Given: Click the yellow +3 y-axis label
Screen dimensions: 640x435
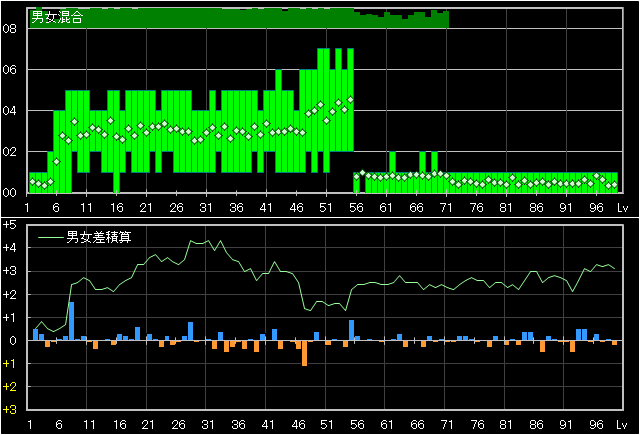Looking at the screenshot, I should [x=9, y=409].
